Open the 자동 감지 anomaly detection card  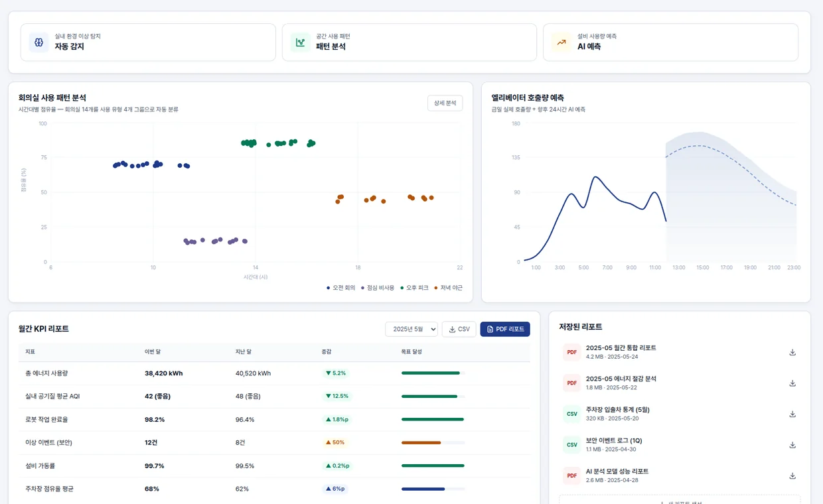[148, 42]
